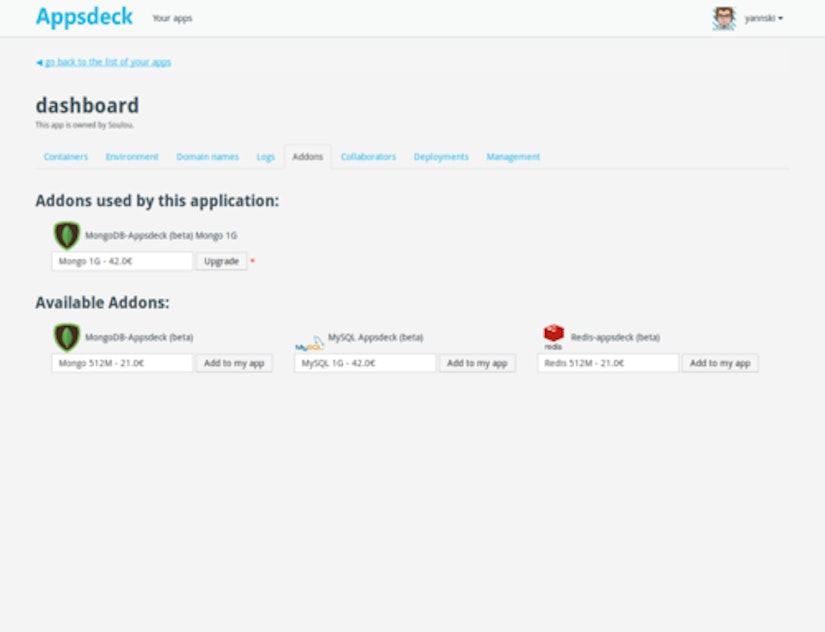Click the dashboard app title

pyautogui.click(x=87, y=105)
